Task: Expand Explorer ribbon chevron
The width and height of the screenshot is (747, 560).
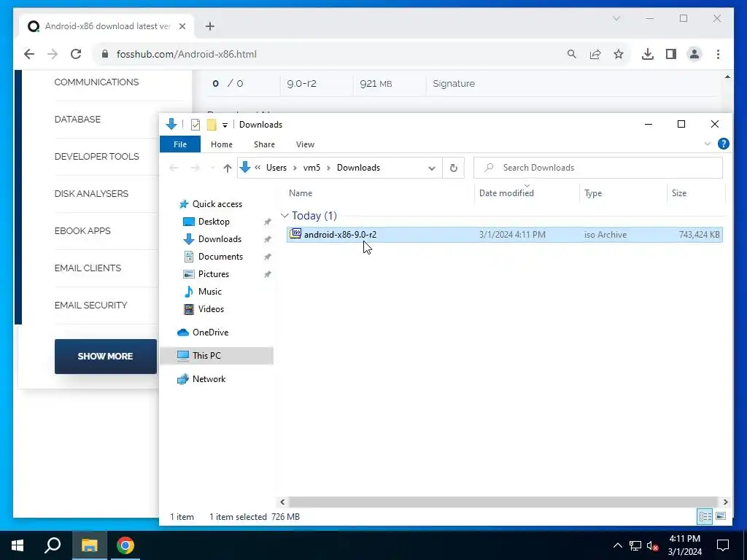Action: (x=708, y=144)
